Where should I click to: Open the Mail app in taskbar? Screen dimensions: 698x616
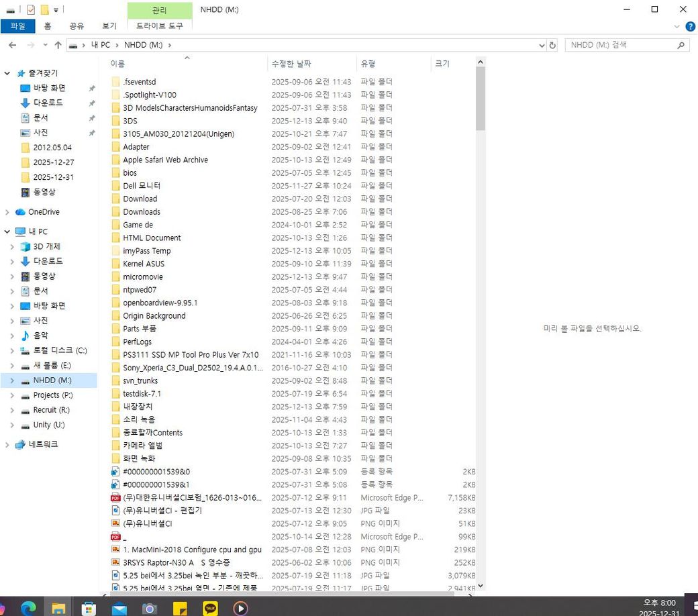pos(119,608)
